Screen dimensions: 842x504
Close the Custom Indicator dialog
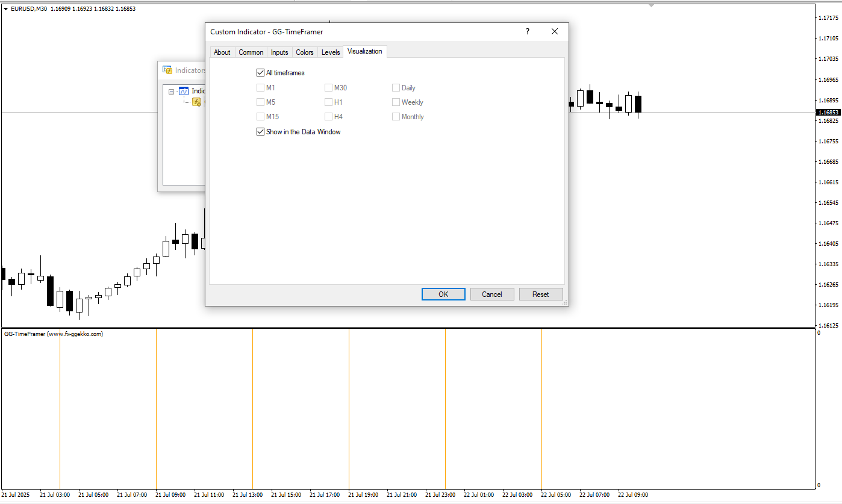click(555, 32)
